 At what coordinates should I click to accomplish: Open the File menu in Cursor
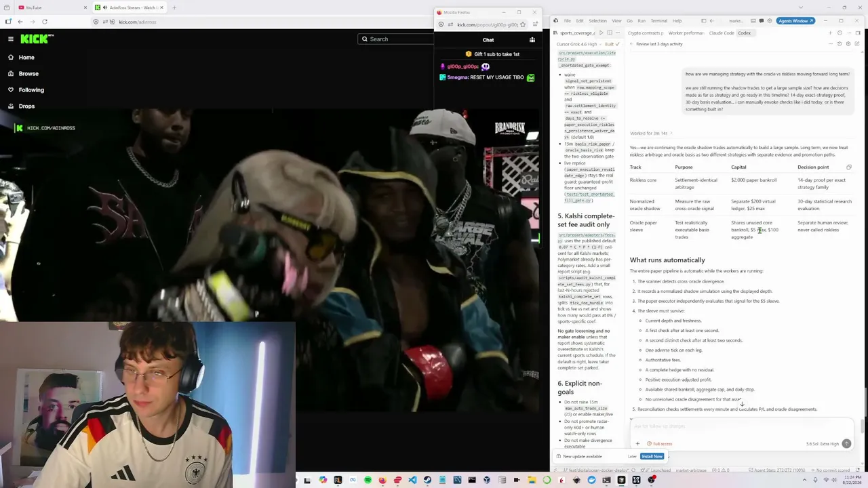568,21
